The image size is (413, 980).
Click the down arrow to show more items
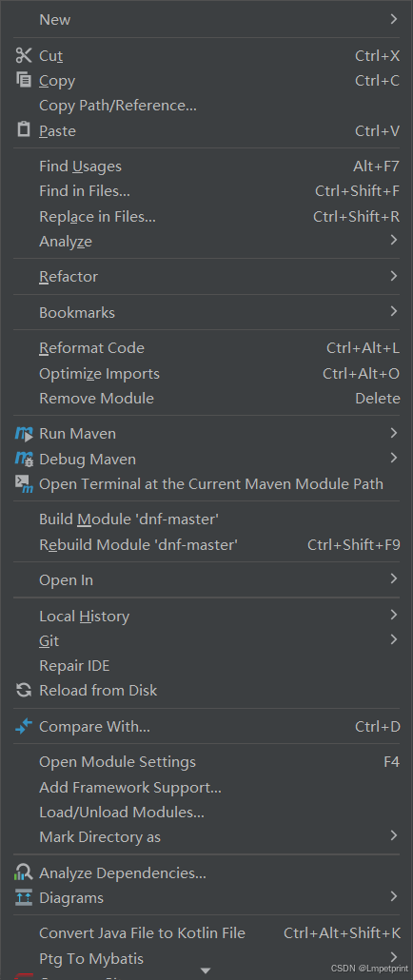pyautogui.click(x=205, y=970)
